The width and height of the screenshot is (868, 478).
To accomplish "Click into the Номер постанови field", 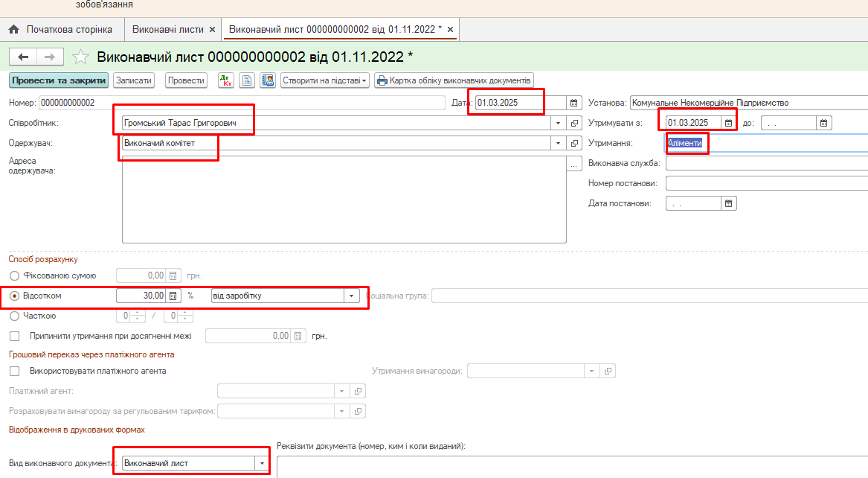I will (766, 183).
